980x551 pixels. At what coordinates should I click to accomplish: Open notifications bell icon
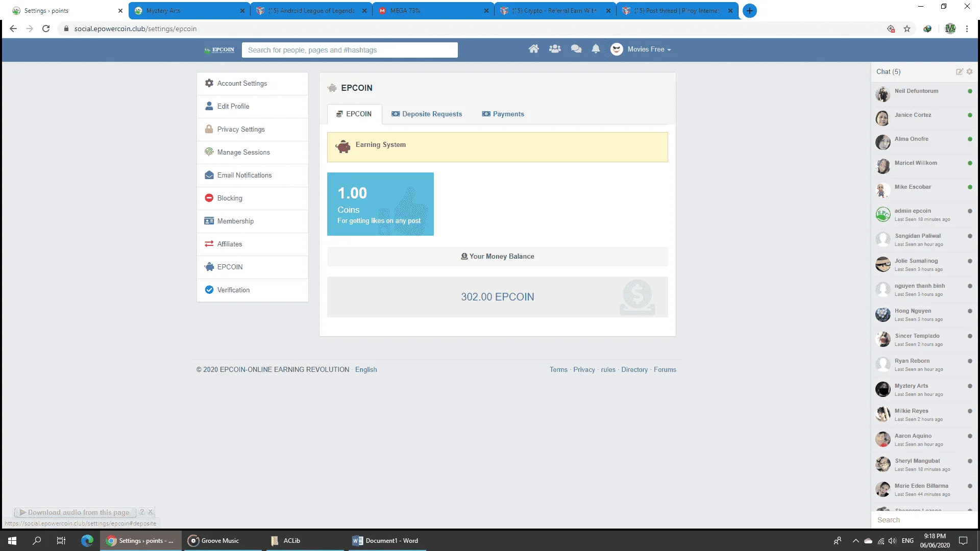point(596,49)
